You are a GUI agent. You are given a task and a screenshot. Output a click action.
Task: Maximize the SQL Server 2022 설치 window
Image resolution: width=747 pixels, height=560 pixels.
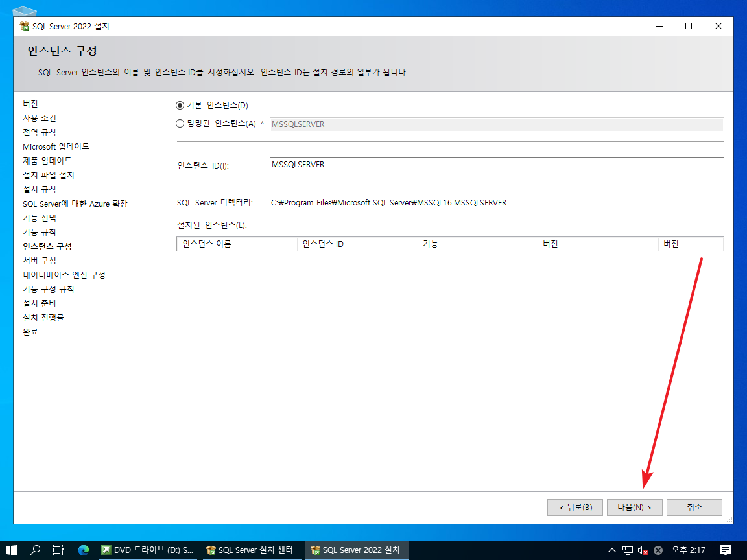coord(689,26)
